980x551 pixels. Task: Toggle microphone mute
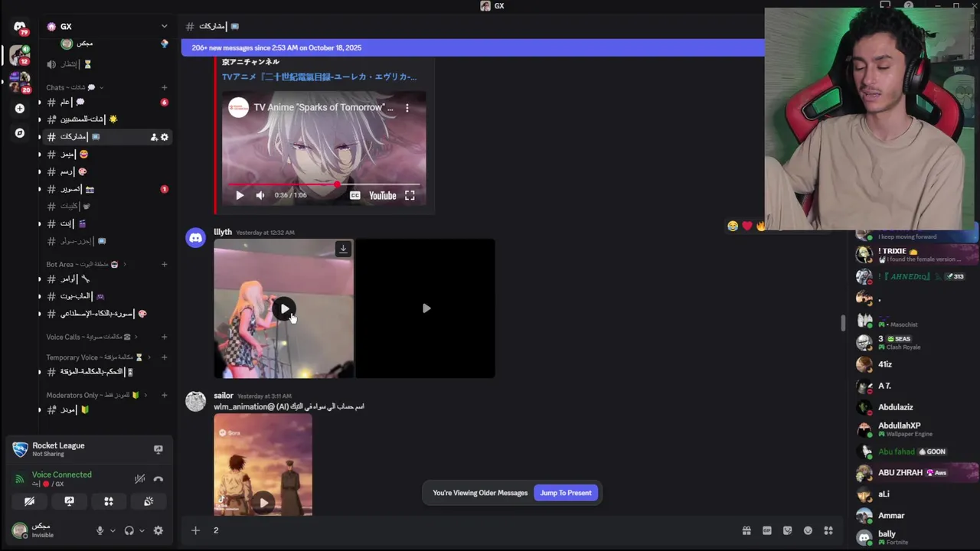[100, 530]
